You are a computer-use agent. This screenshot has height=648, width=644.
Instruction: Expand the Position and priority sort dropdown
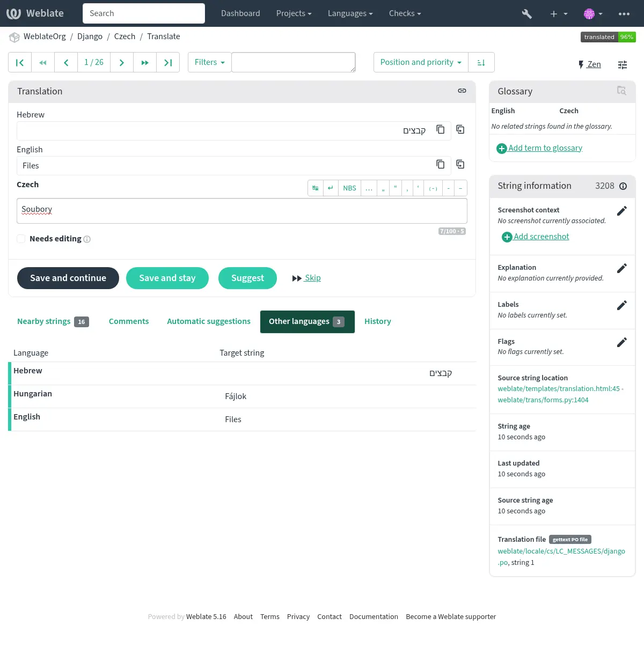(x=420, y=63)
